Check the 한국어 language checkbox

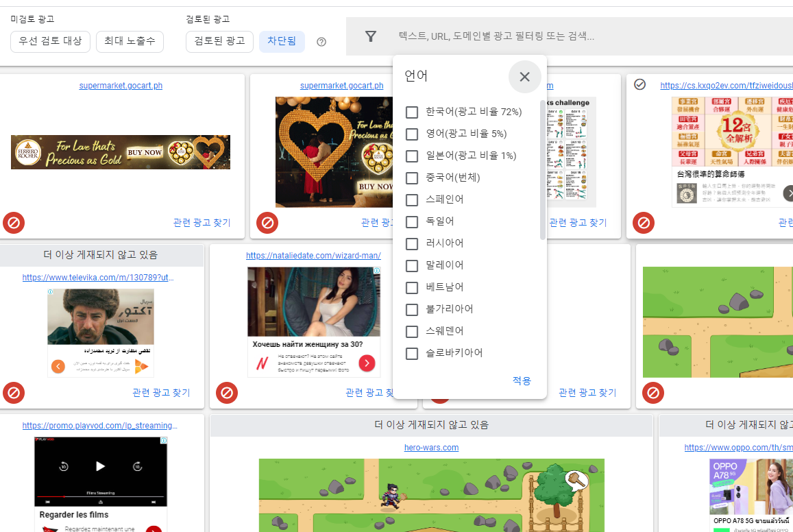click(x=412, y=112)
